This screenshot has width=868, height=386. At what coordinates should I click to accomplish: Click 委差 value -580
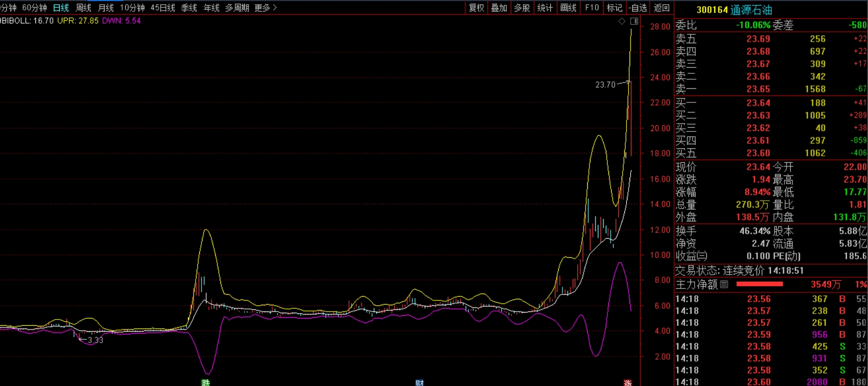857,25
